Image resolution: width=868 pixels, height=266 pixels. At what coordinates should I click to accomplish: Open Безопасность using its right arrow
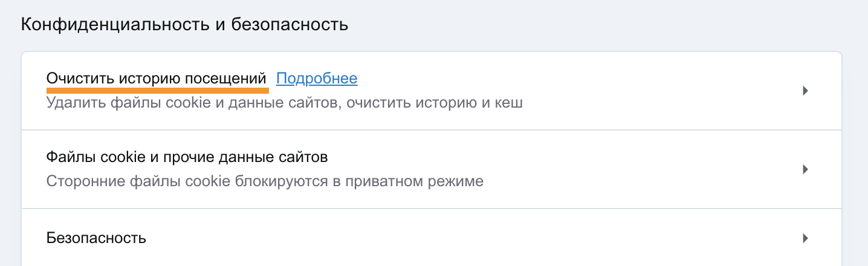coord(805,238)
